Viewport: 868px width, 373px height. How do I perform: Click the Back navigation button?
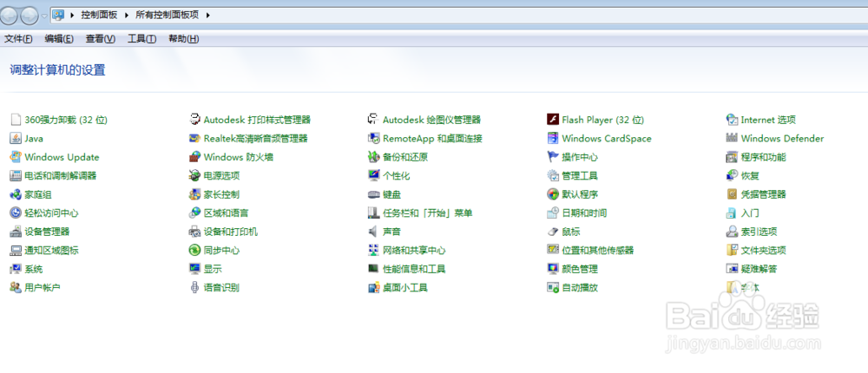10,16
